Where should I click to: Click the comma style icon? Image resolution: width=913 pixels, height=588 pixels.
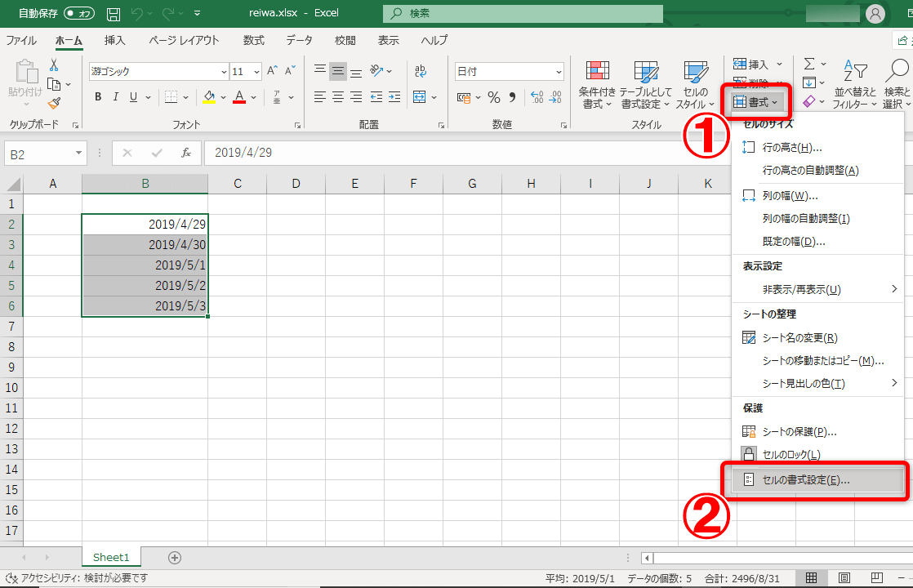click(512, 97)
